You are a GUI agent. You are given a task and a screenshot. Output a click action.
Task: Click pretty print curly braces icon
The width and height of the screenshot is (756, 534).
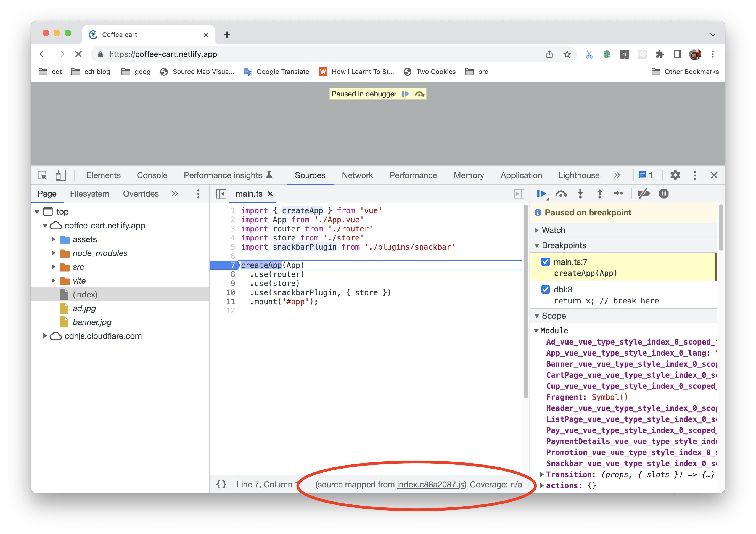221,484
